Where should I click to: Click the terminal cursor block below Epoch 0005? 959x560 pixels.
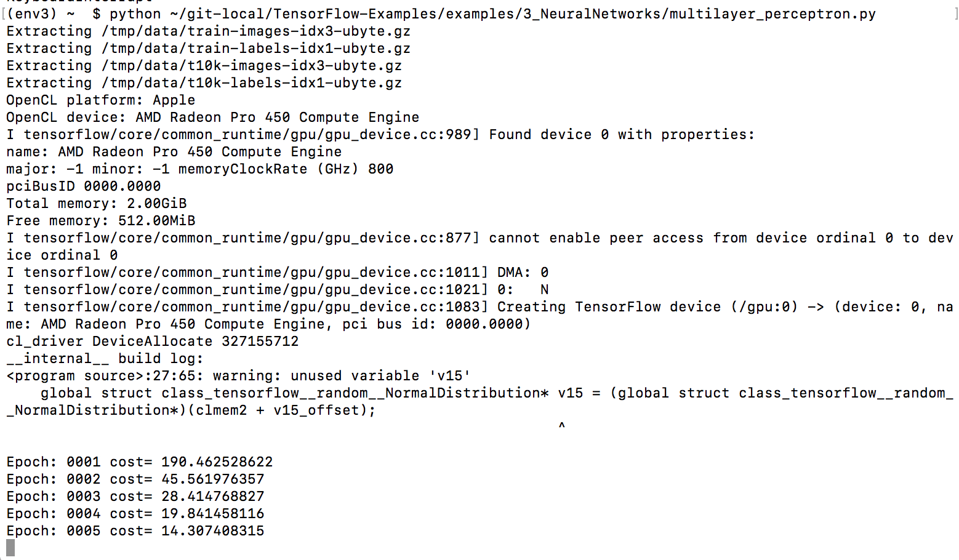[x=10, y=548]
